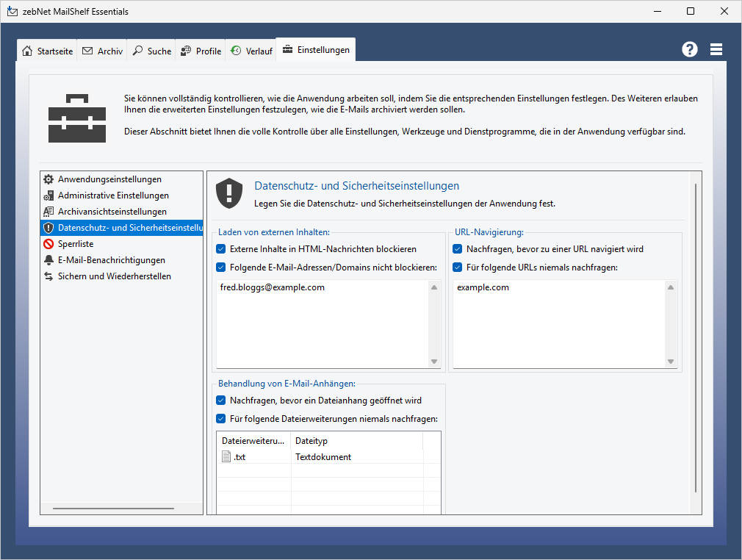This screenshot has height=560, width=742.
Task: Click the Archivansichtseinstellungen icon
Action: click(48, 212)
